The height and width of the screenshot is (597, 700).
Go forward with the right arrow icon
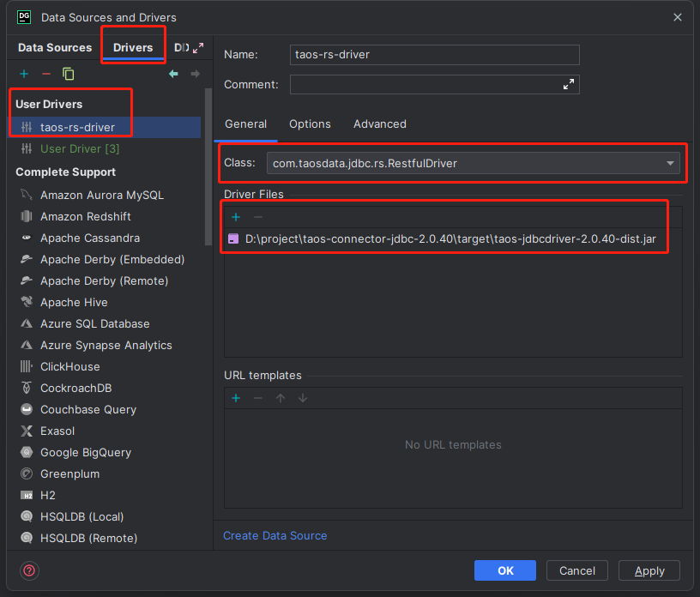tap(195, 74)
